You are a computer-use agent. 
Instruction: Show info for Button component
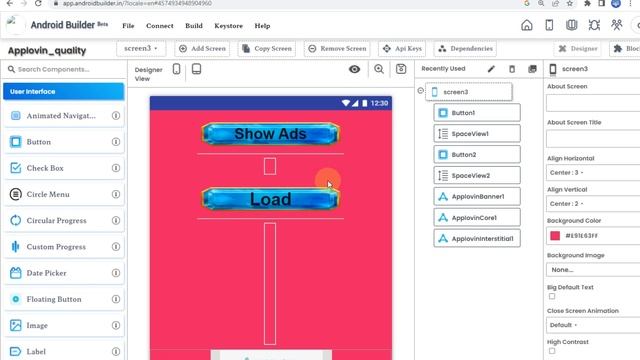116,142
